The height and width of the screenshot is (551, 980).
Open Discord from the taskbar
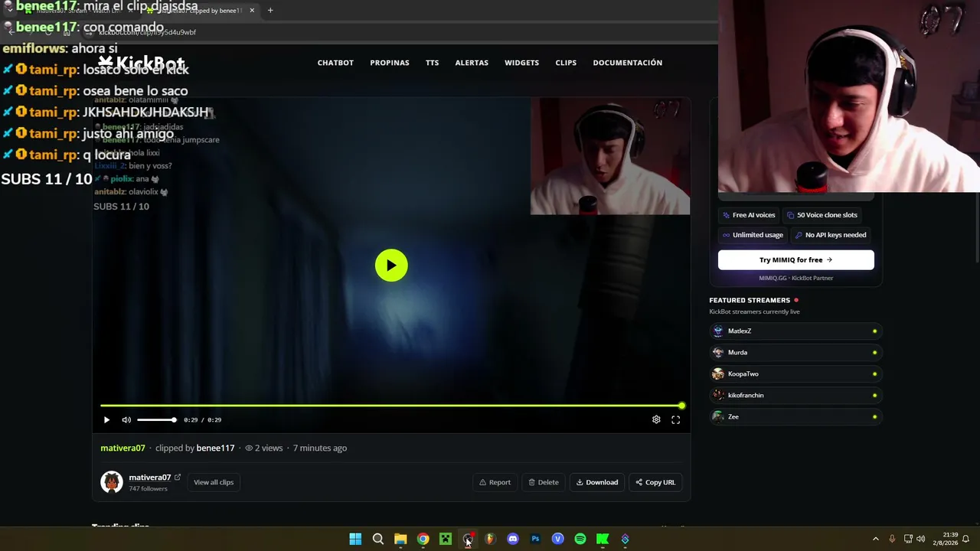point(513,539)
